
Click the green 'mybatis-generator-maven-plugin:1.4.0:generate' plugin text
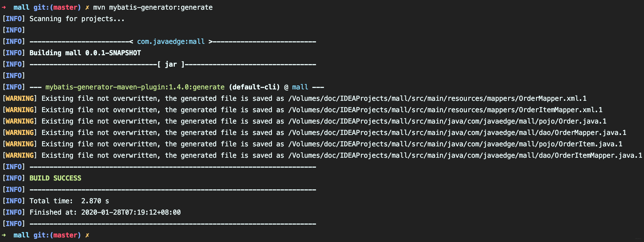point(135,87)
